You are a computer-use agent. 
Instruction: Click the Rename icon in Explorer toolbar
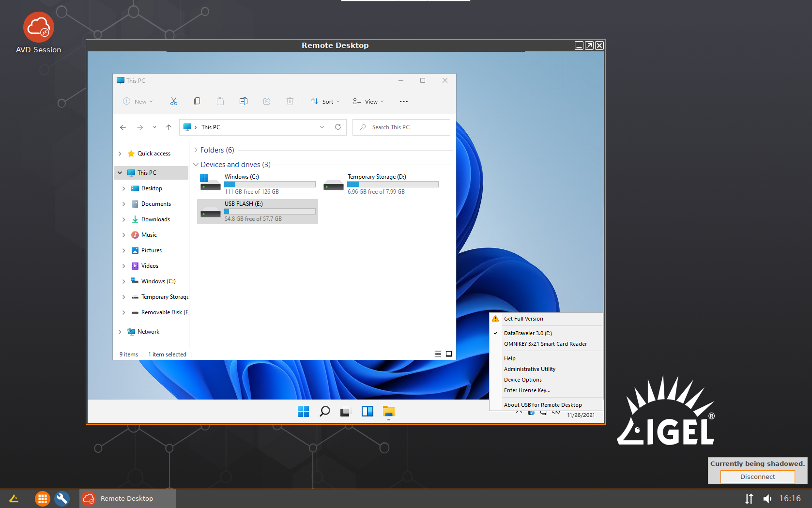244,101
